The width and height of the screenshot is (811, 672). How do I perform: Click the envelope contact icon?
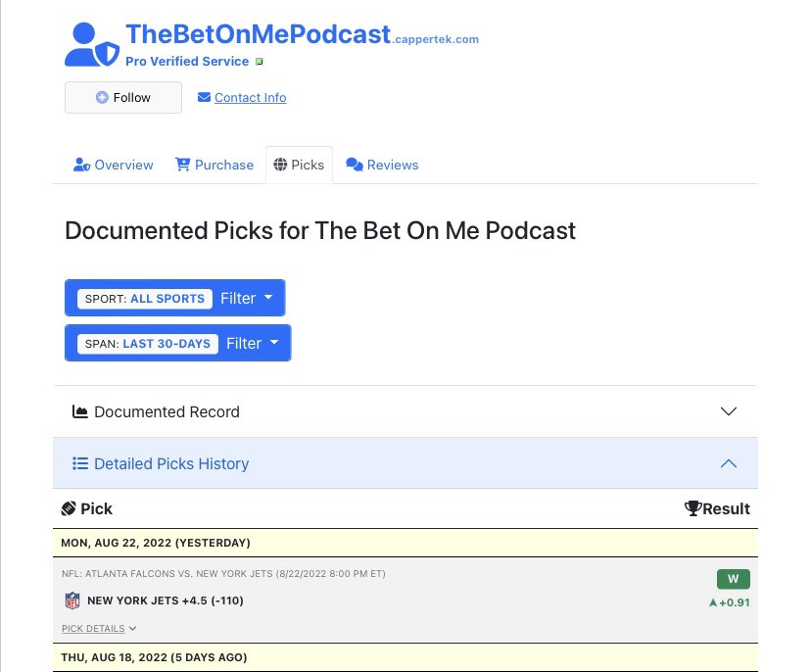point(204,97)
